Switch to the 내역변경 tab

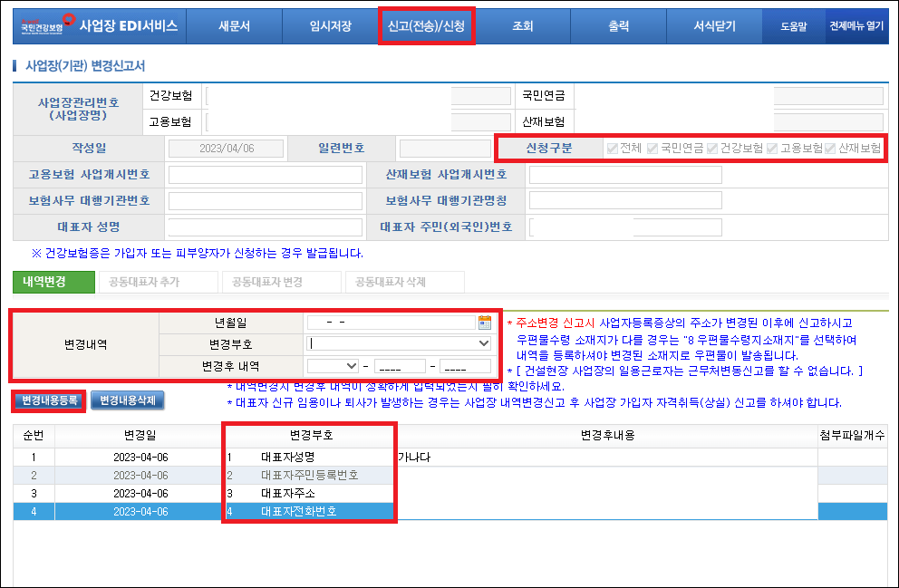53,282
